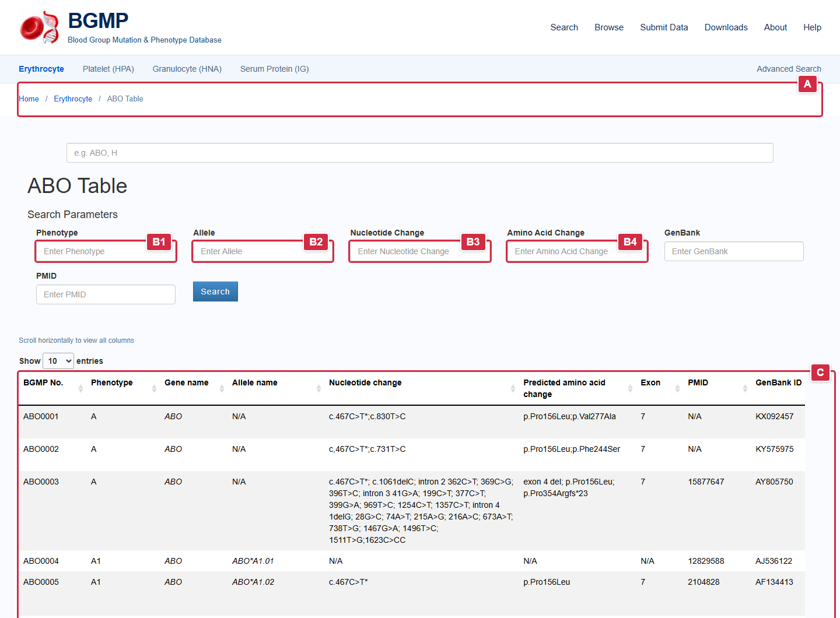Focus the Enter Phenotype field
The width and height of the screenshot is (840, 618).
[106, 251]
